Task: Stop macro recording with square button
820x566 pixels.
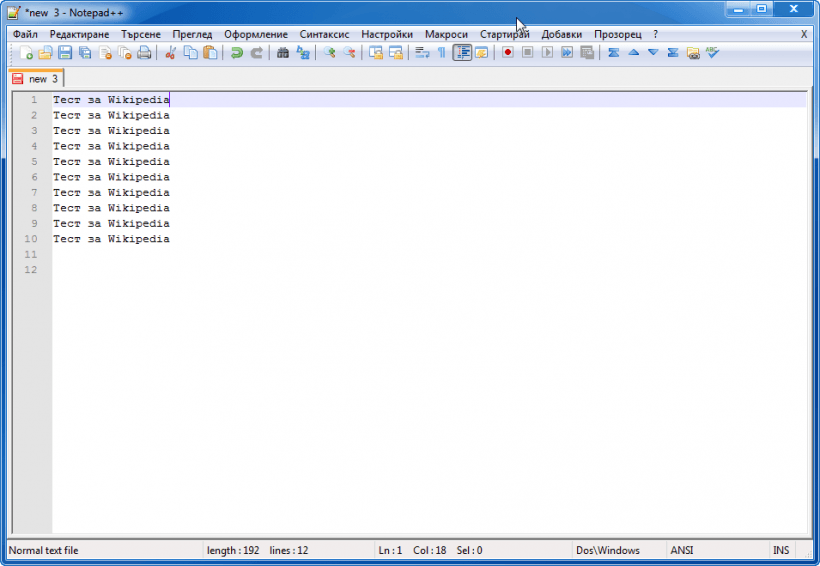Action: 528,52
